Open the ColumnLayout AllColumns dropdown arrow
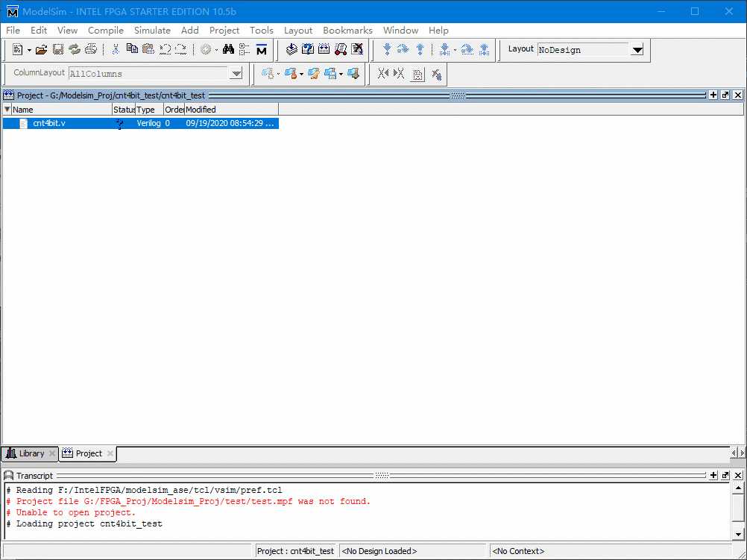This screenshot has height=560, width=747. click(236, 74)
